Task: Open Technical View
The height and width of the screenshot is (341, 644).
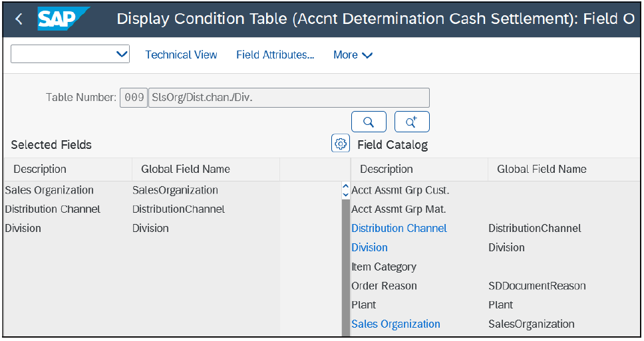Action: pyautogui.click(x=181, y=55)
